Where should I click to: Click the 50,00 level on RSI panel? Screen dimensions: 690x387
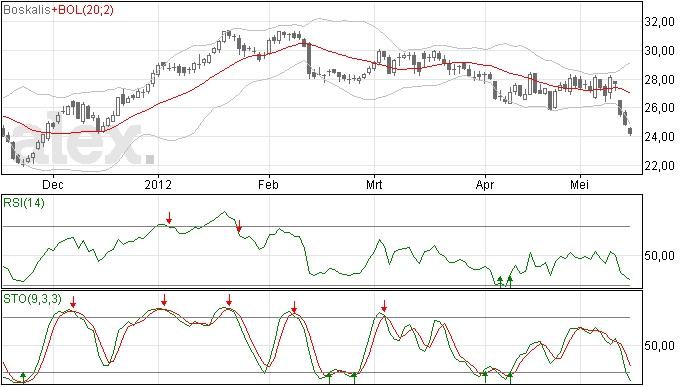(660, 256)
